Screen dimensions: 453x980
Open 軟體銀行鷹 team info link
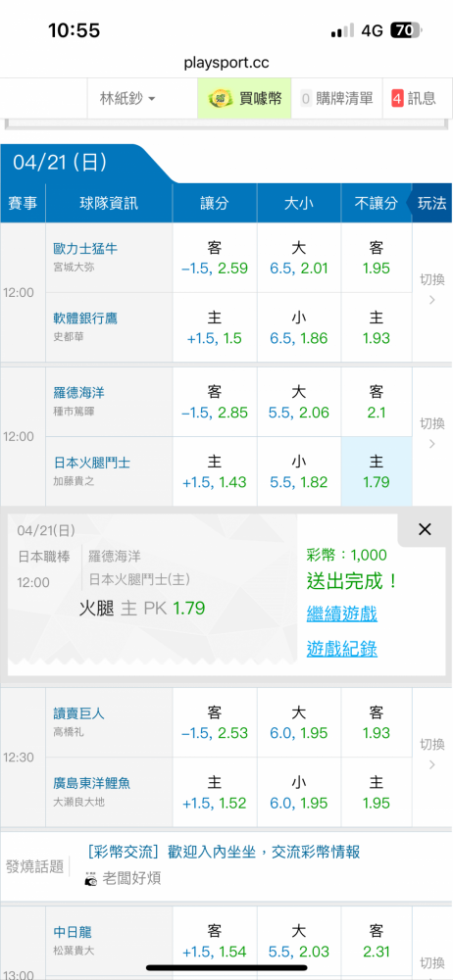point(85,318)
